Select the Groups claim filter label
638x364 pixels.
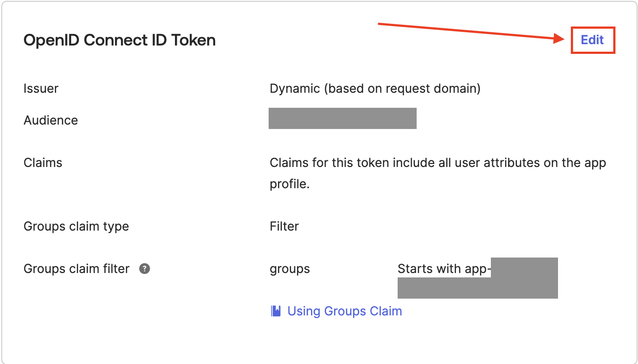76,269
